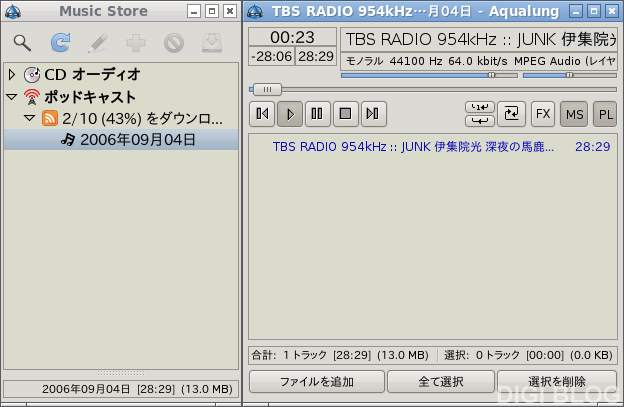The height and width of the screenshot is (407, 624).
Task: Open the Aqualung window menu icon
Action: tap(255, 11)
